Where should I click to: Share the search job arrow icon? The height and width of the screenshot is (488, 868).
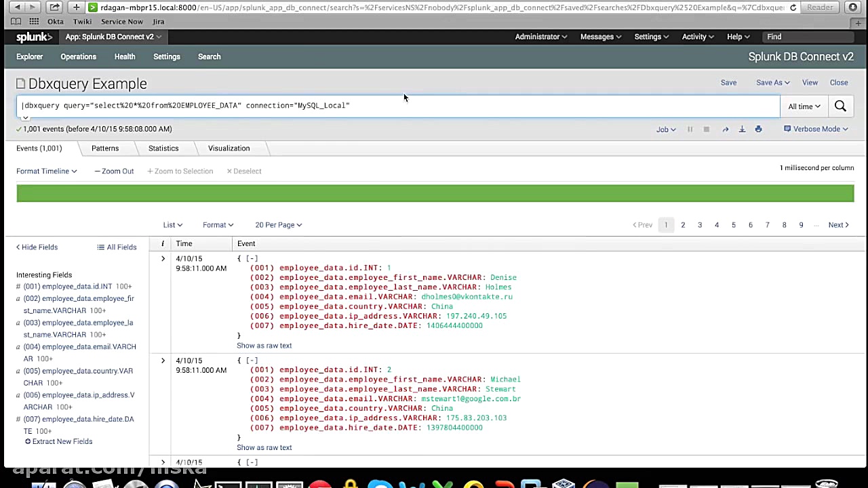pyautogui.click(x=725, y=129)
